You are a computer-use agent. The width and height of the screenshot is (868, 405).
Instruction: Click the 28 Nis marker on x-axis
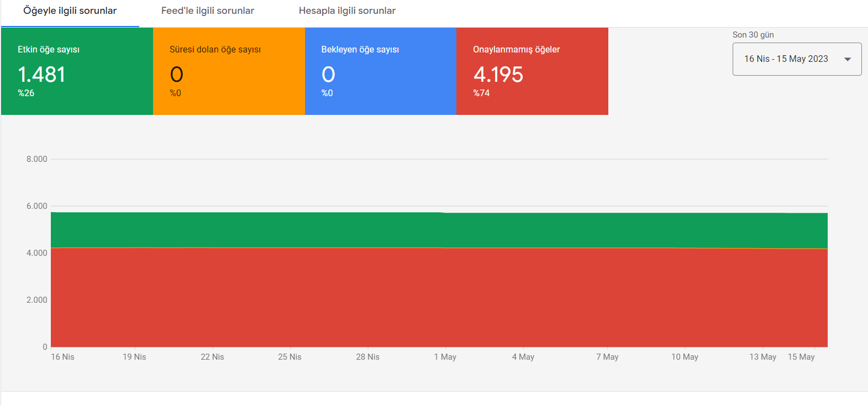[367, 357]
